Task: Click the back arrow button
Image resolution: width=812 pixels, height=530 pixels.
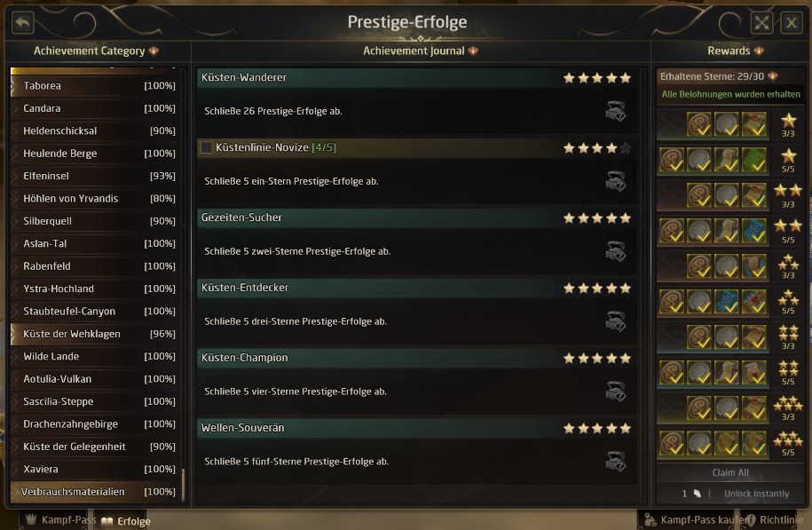Action: point(22,23)
